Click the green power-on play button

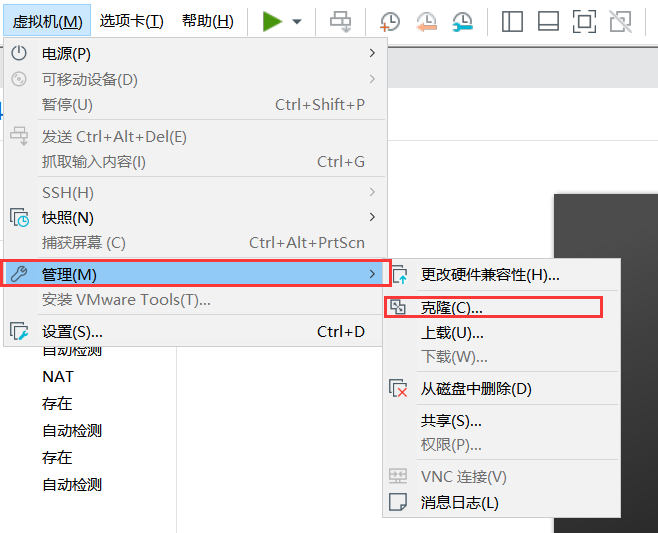(272, 21)
